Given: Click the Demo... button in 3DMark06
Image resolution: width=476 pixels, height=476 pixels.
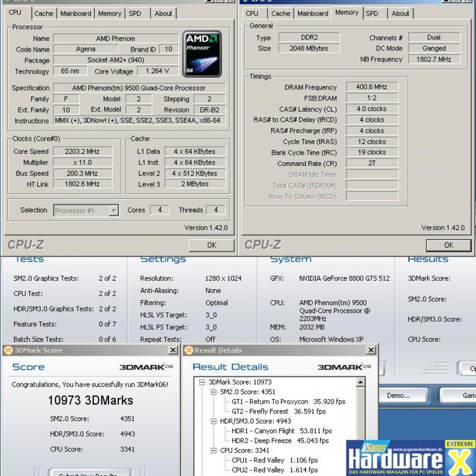Looking at the screenshot, I should pos(398,396).
